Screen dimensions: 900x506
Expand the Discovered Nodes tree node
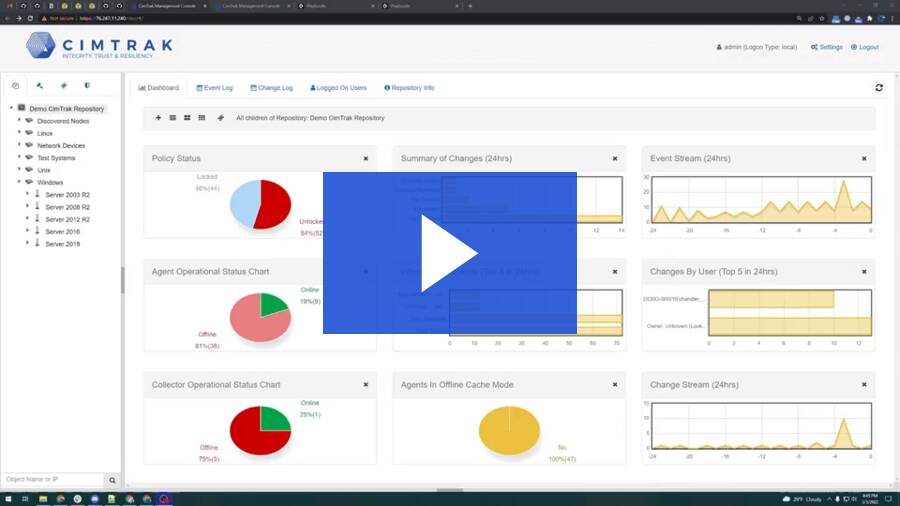tap(19, 120)
